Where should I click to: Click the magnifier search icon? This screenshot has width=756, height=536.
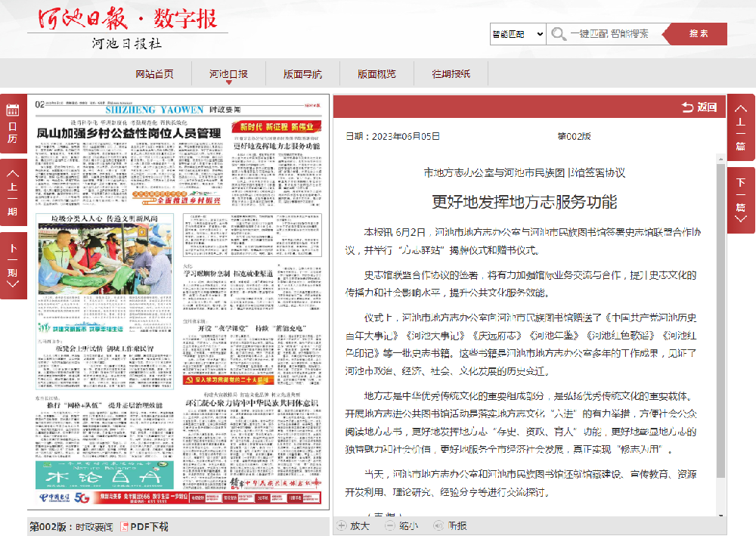pos(559,34)
